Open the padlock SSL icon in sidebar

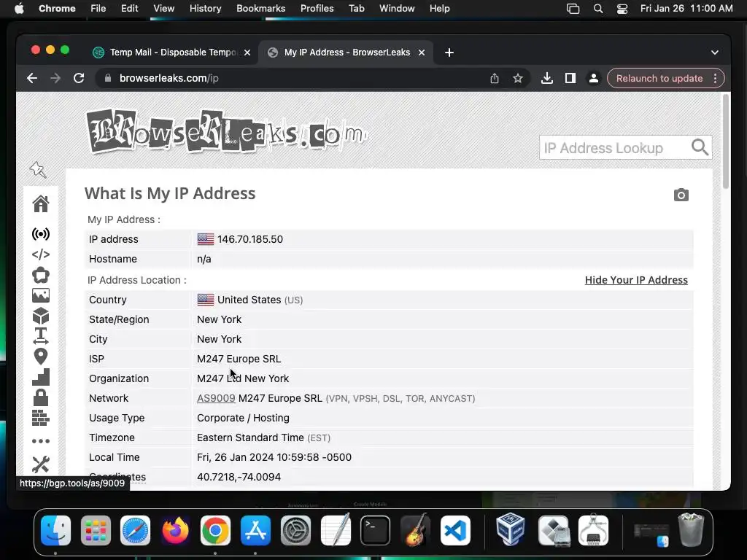click(41, 397)
